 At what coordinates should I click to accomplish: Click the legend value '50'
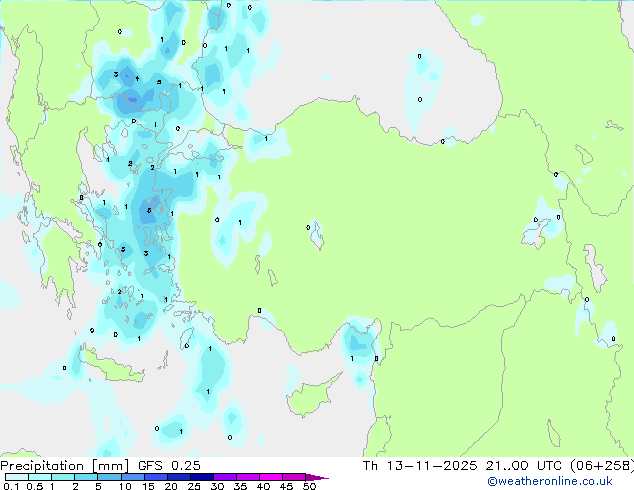pos(309,486)
